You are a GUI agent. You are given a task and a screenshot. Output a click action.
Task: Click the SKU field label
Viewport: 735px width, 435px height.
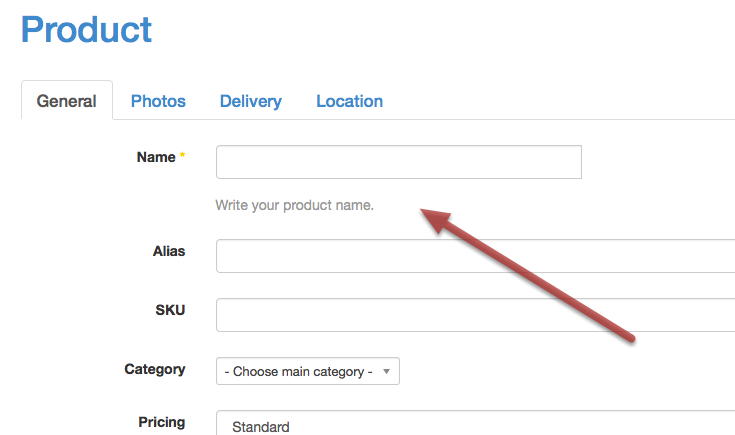170,310
